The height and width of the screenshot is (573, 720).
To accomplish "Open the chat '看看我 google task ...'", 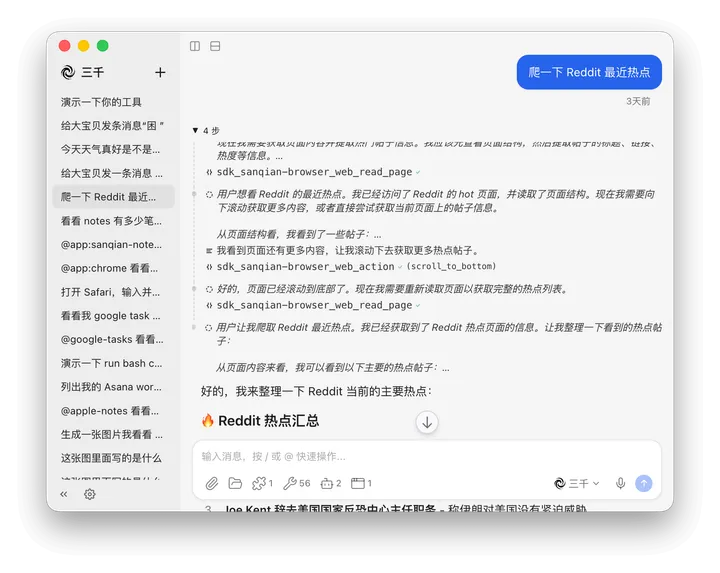I will pyautogui.click(x=113, y=316).
